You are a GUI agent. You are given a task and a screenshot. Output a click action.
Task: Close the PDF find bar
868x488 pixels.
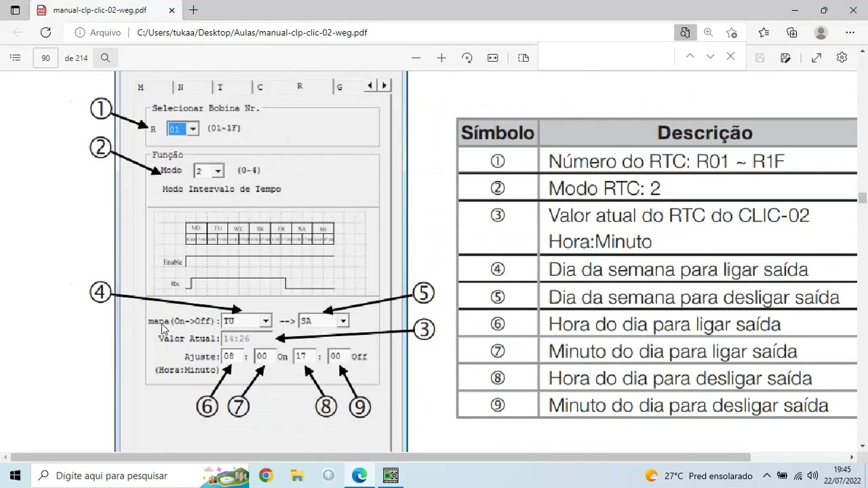[730, 57]
